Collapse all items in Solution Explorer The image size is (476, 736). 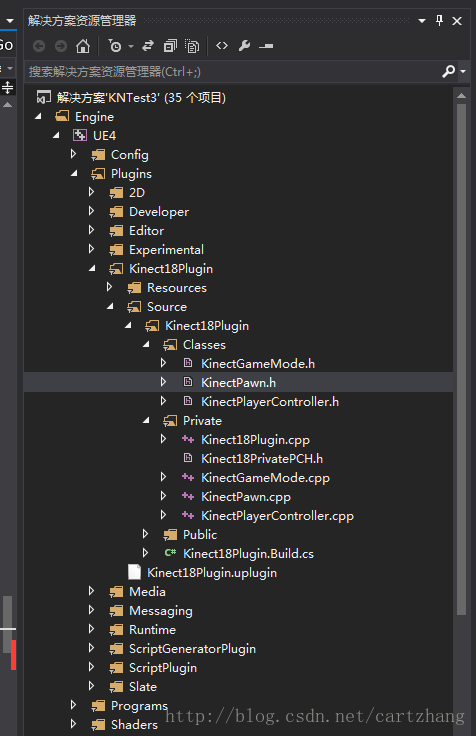coord(170,46)
